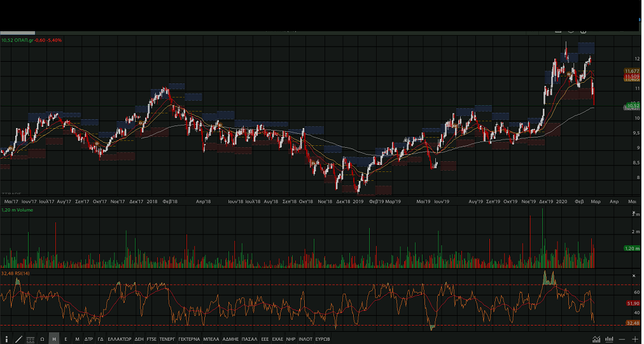Open the grid layout icon in bottom toolbar
Viewport: 644px width, 344px height.
pyautogui.click(x=30, y=340)
